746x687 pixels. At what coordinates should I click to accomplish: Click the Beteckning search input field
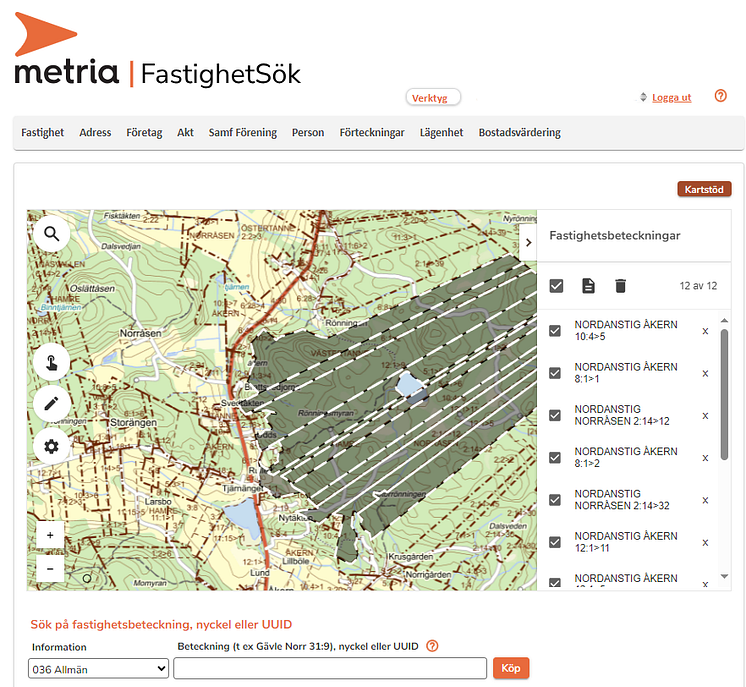(331, 668)
